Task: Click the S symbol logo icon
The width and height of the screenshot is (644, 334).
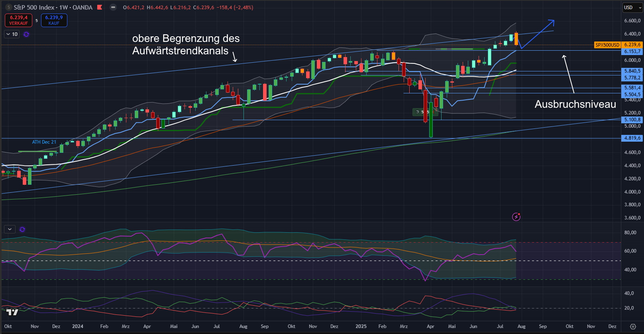Action: tap(8, 8)
